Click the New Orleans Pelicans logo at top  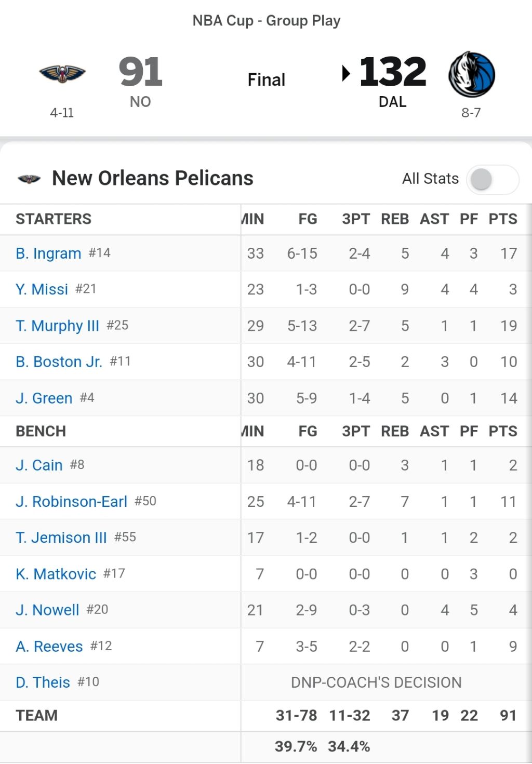pos(62,74)
